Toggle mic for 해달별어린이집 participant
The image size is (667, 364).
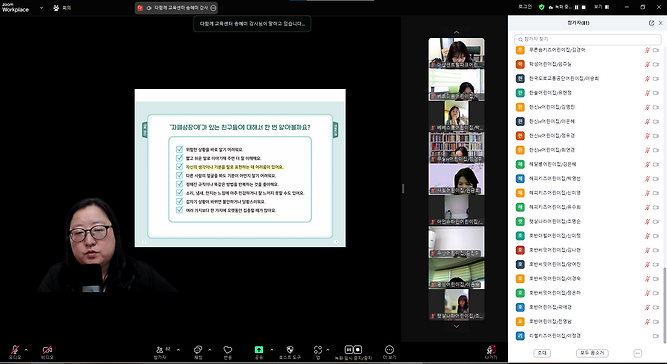[x=647, y=165]
